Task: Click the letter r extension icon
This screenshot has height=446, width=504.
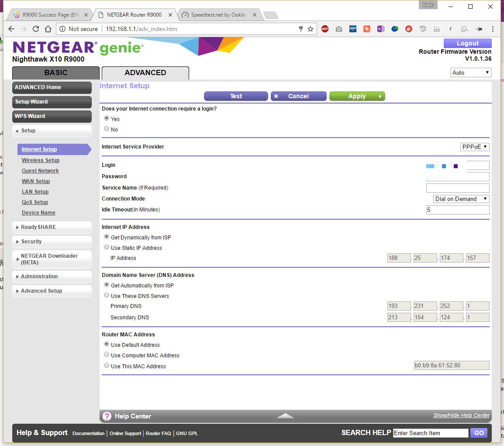Action: coord(451,29)
